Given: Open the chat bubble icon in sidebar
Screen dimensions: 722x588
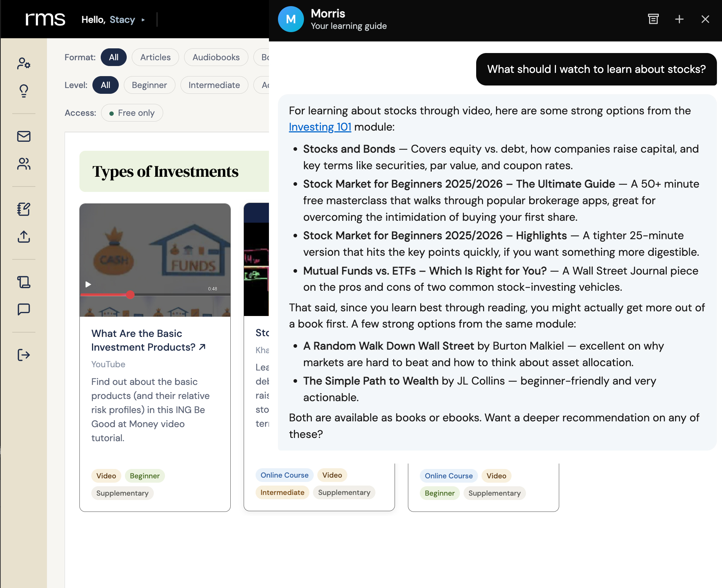Looking at the screenshot, I should [x=24, y=310].
